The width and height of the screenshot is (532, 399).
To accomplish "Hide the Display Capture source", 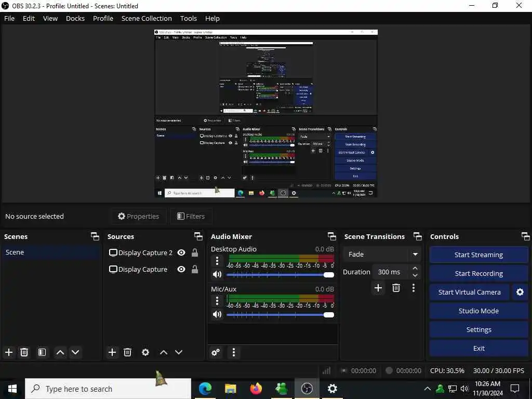I will 181,270.
